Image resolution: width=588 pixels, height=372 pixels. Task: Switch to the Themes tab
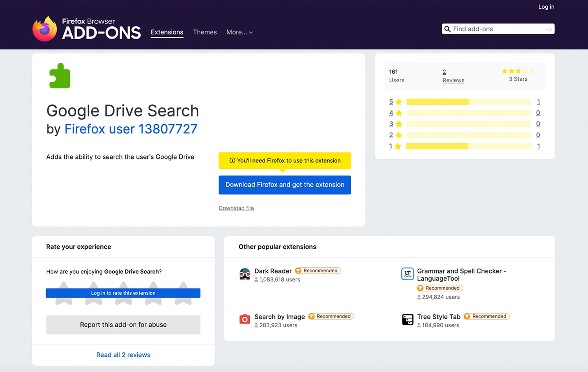[205, 32]
